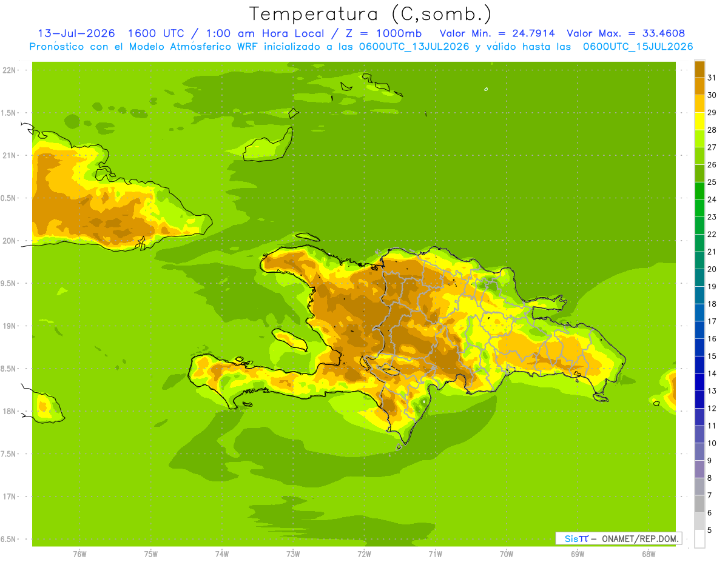Click the 20N latitude axis label
The image size is (728, 562).
tap(9, 241)
